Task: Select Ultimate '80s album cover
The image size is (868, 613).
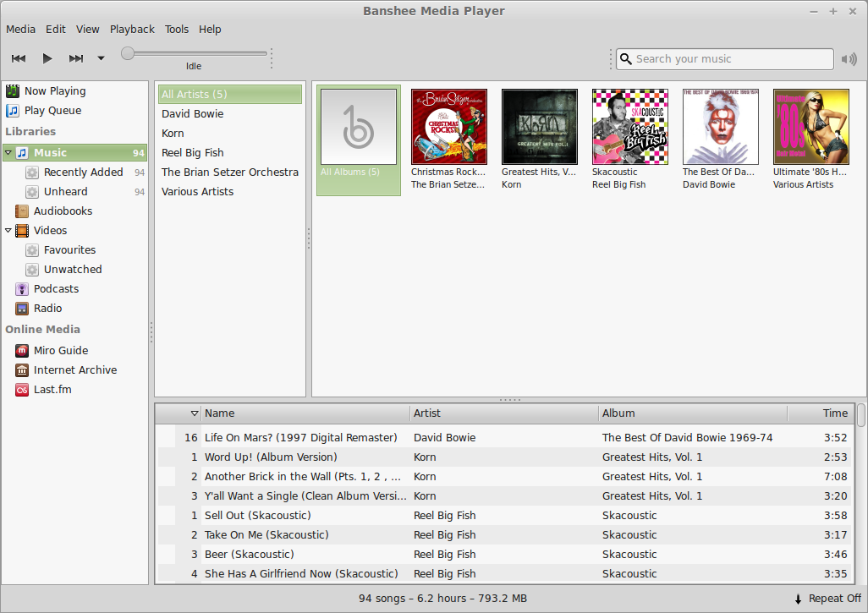Action: [811, 127]
